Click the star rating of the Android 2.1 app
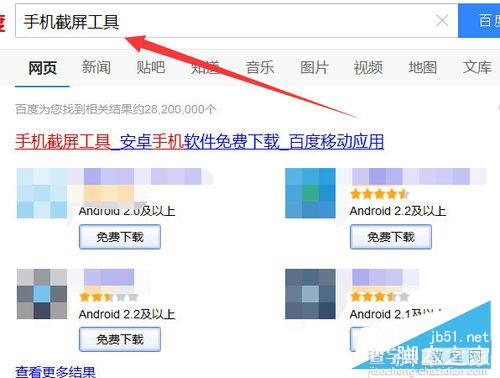 pyautogui.click(x=379, y=296)
